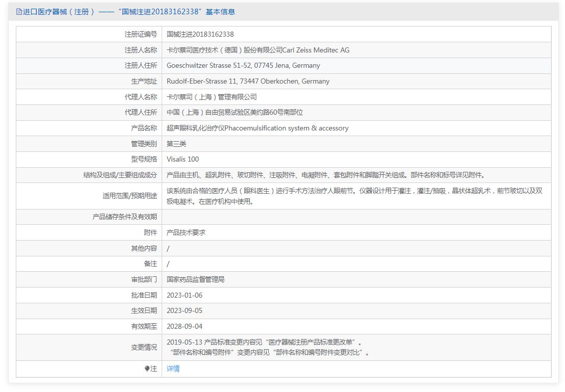This screenshot has width=565, height=392.
Task: Click the 卡尔蔡司（上海）管理有限公司 value
Action: [212, 97]
